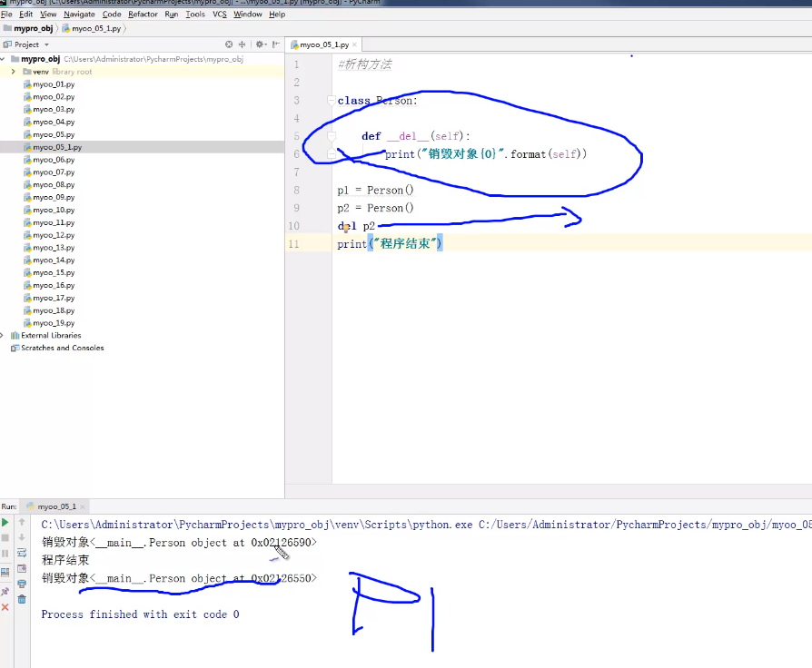This screenshot has height=668, width=812.
Task: Click the line 8 number in gutter
Action: [296, 190]
